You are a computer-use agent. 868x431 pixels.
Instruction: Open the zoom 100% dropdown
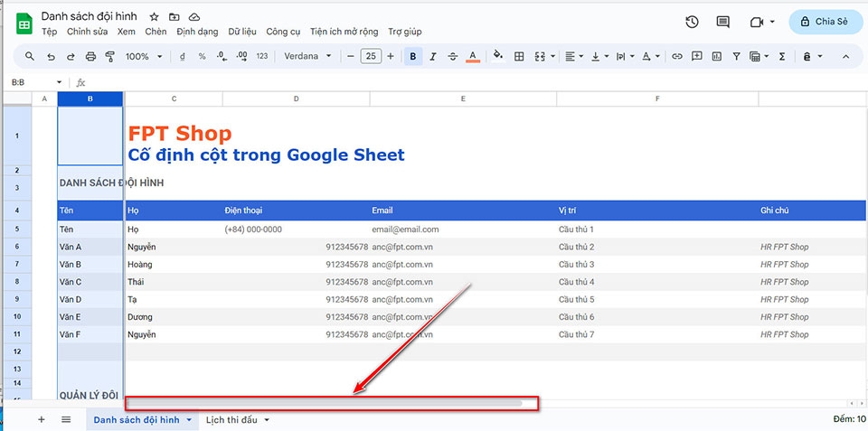pos(144,56)
